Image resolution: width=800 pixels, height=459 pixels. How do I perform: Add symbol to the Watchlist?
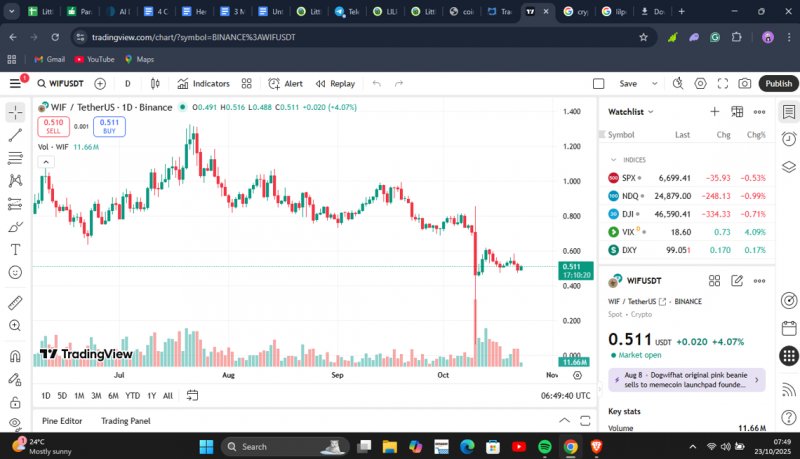(715, 112)
